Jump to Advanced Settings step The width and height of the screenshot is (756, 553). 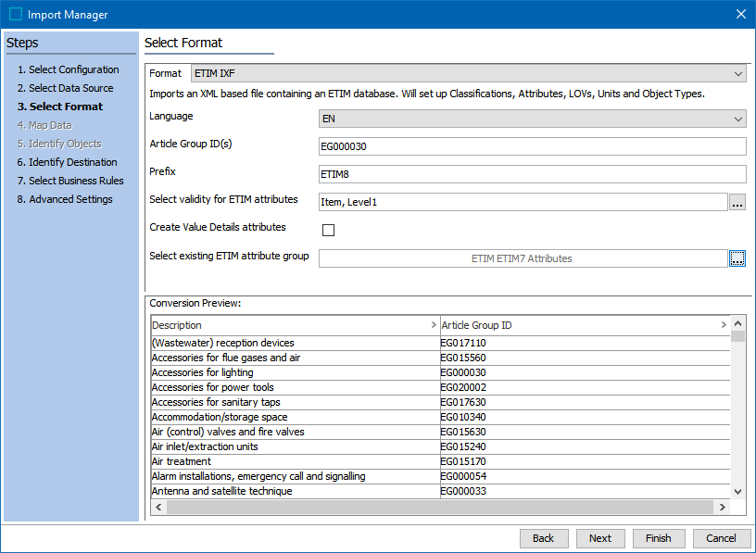pyautogui.click(x=70, y=199)
